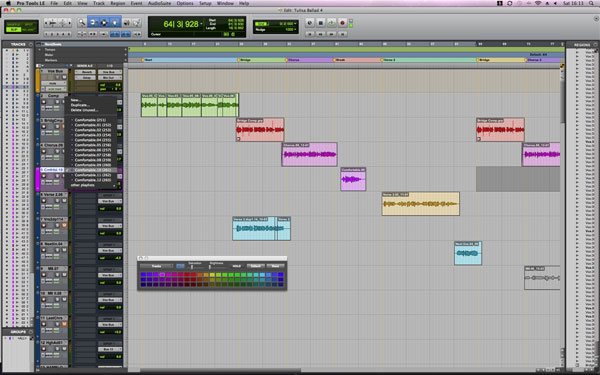Click the Rewind transport button
This screenshot has width=600, height=375.
tap(321, 34)
